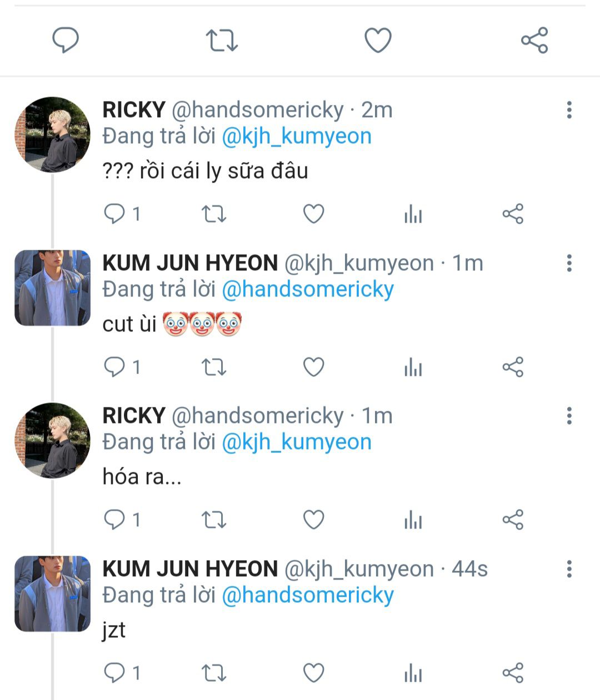Image resolution: width=600 pixels, height=700 pixels.
Task: View analytics for the "jzt" reply
Action: [413, 673]
